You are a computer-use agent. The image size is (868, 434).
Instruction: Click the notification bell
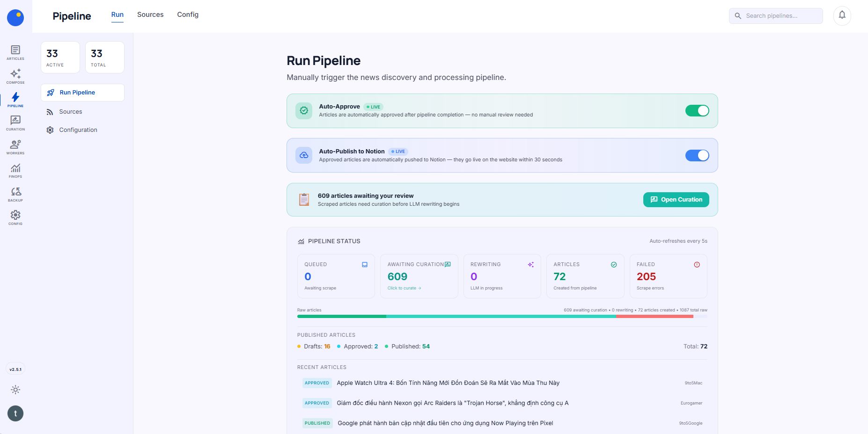(842, 15)
